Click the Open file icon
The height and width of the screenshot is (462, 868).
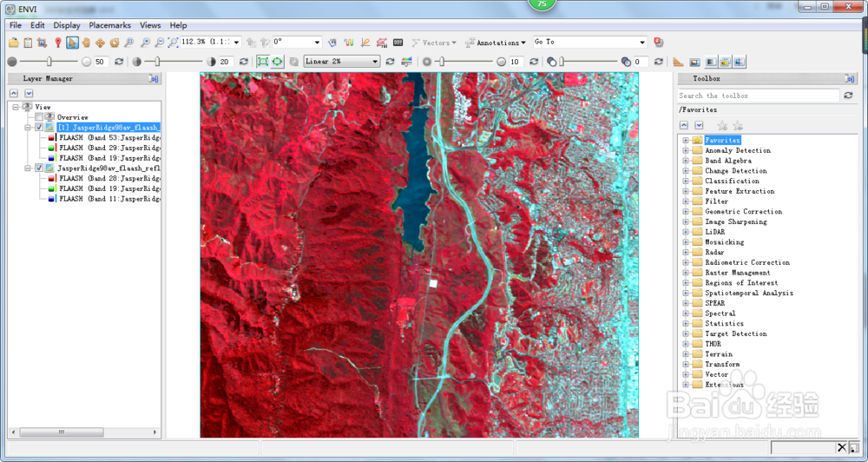pos(14,42)
